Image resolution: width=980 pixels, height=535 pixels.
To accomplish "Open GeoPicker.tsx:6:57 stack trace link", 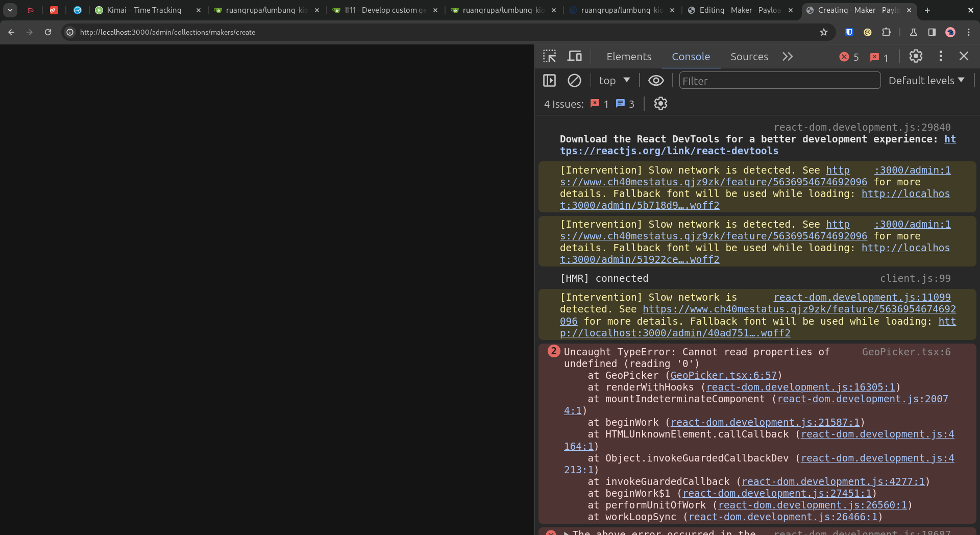I will 723,375.
